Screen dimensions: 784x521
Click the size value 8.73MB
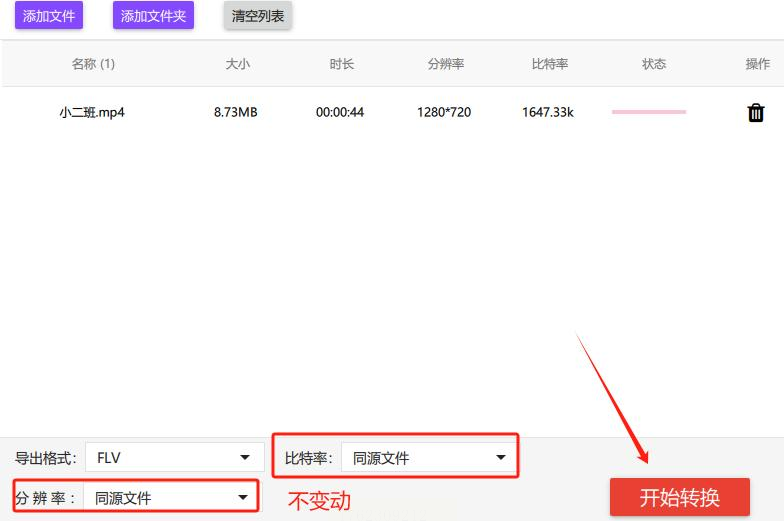[x=236, y=112]
